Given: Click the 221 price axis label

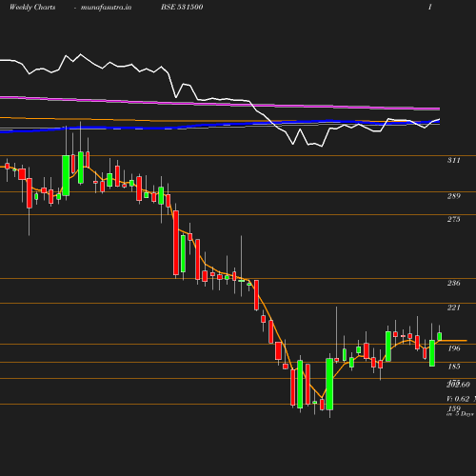Looking at the screenshot, I should [x=454, y=307].
